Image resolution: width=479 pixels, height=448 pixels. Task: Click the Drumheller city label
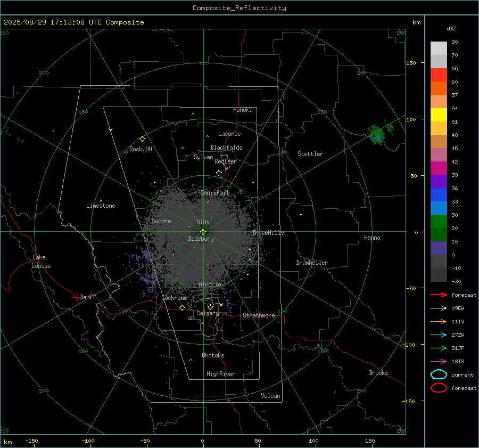312,263
